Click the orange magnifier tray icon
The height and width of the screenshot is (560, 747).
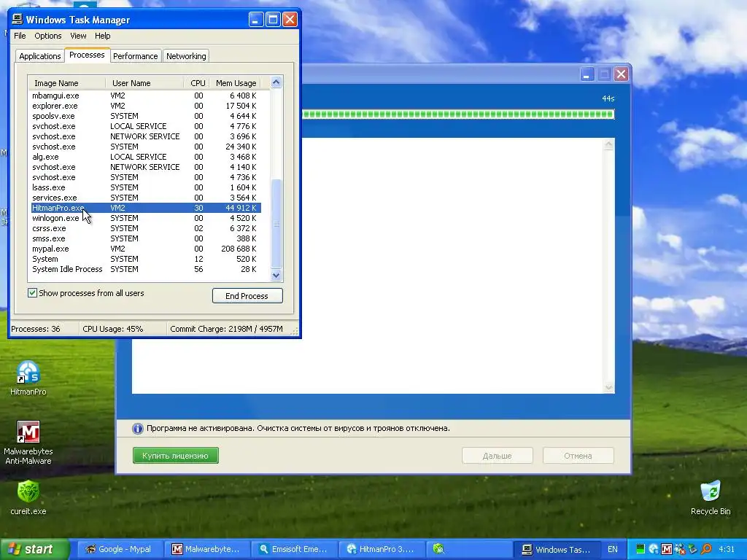pos(706,549)
